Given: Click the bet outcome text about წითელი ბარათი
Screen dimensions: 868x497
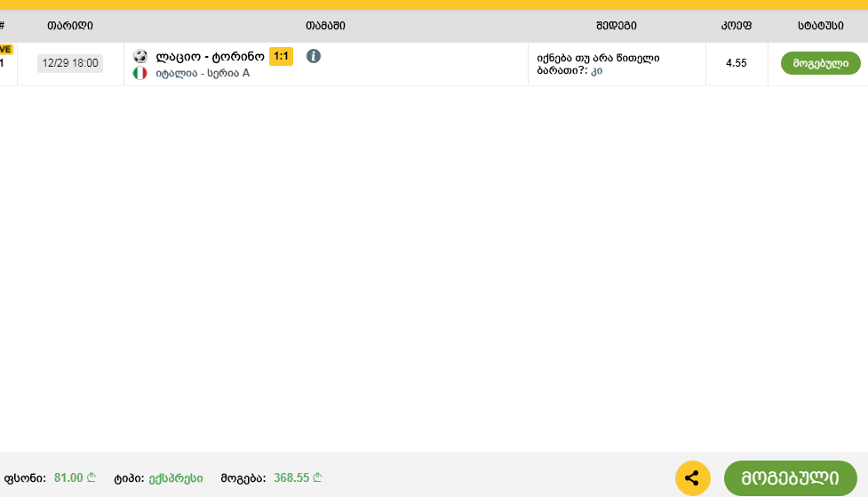Looking at the screenshot, I should [x=598, y=64].
